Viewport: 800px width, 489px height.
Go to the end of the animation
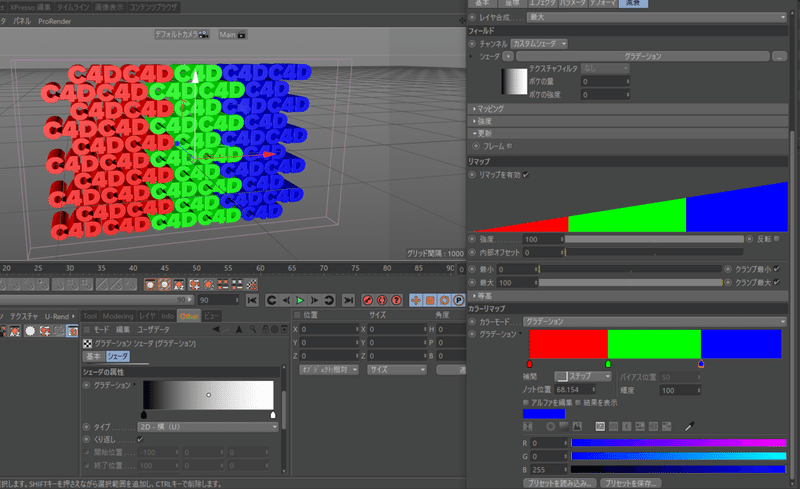click(x=348, y=300)
